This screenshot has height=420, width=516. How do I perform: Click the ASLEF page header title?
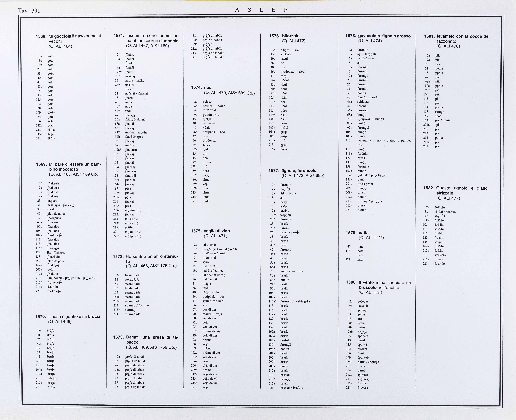[x=261, y=10]
